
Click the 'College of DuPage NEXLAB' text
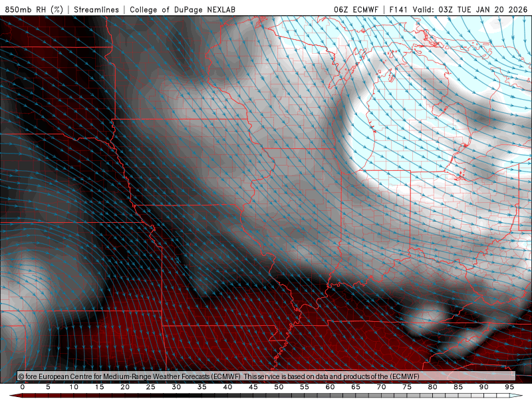click(x=182, y=9)
